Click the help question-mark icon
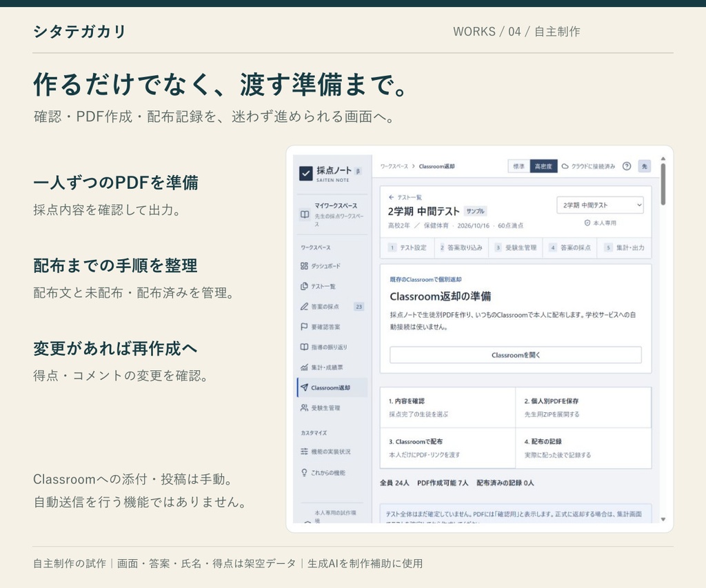Screen dimensions: 706x588 pos(627,166)
